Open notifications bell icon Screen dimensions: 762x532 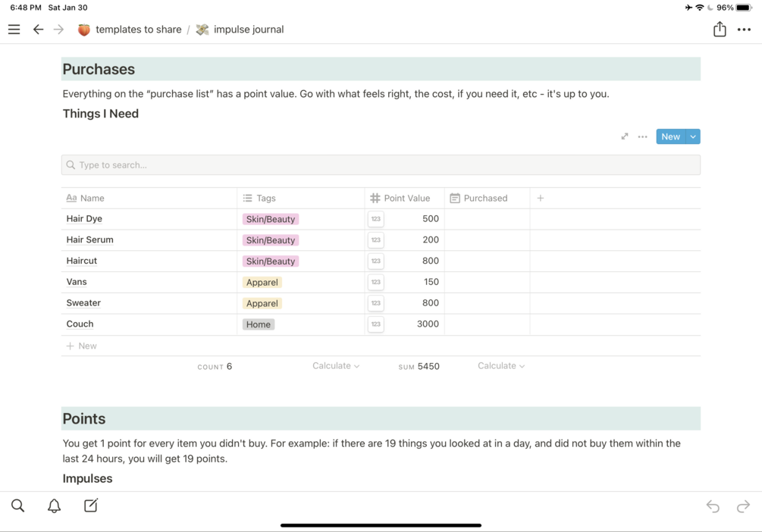[x=54, y=505]
